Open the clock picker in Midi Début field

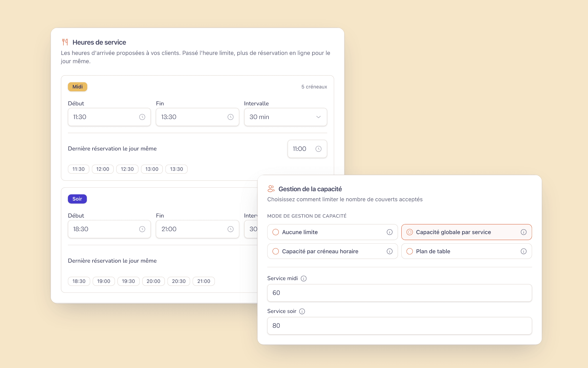[142, 117]
